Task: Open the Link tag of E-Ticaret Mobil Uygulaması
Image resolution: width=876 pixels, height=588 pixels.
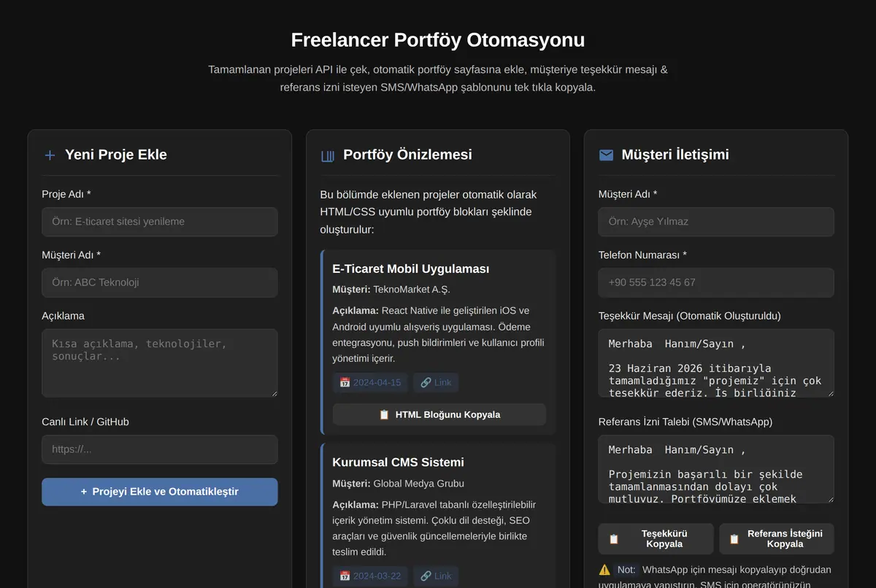Action: 436,382
